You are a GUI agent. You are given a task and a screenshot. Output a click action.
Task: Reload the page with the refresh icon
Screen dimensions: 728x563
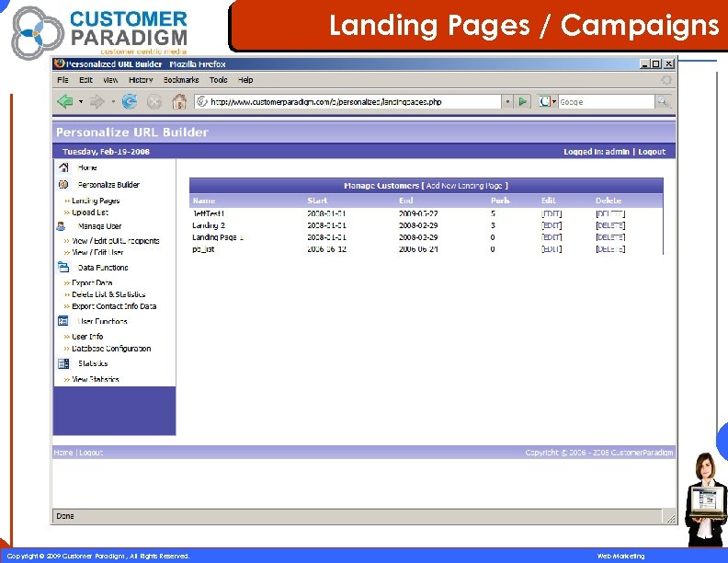pos(130,101)
